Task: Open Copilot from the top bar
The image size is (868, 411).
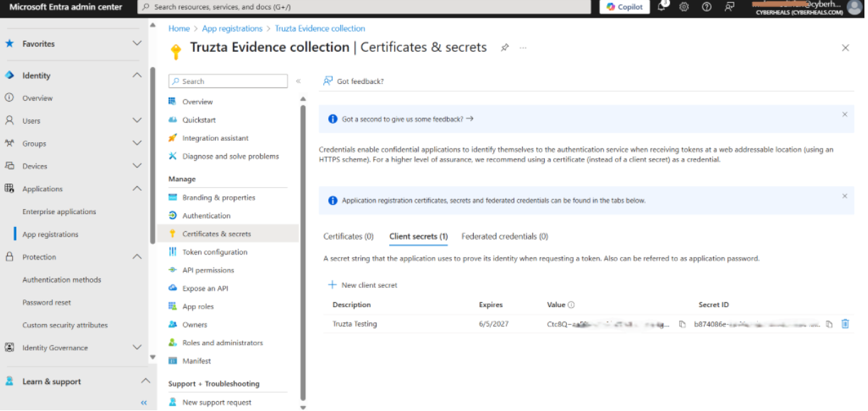Action: (x=624, y=7)
